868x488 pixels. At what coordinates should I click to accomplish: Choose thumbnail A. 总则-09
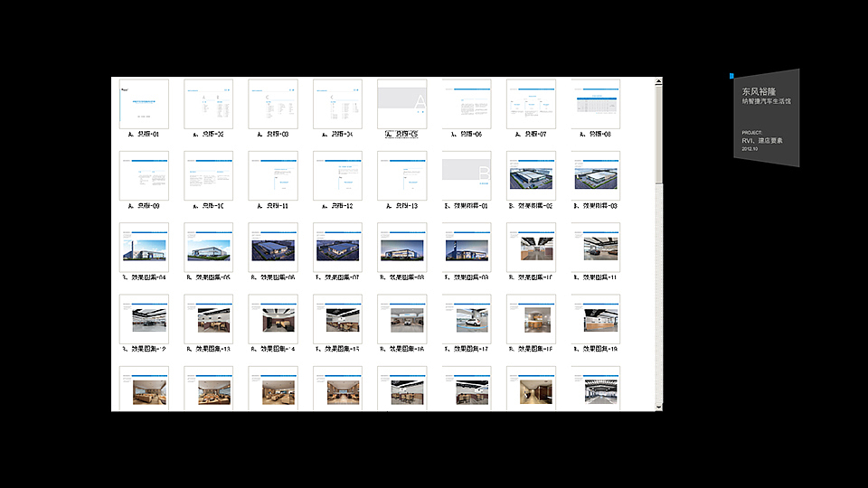[144, 175]
